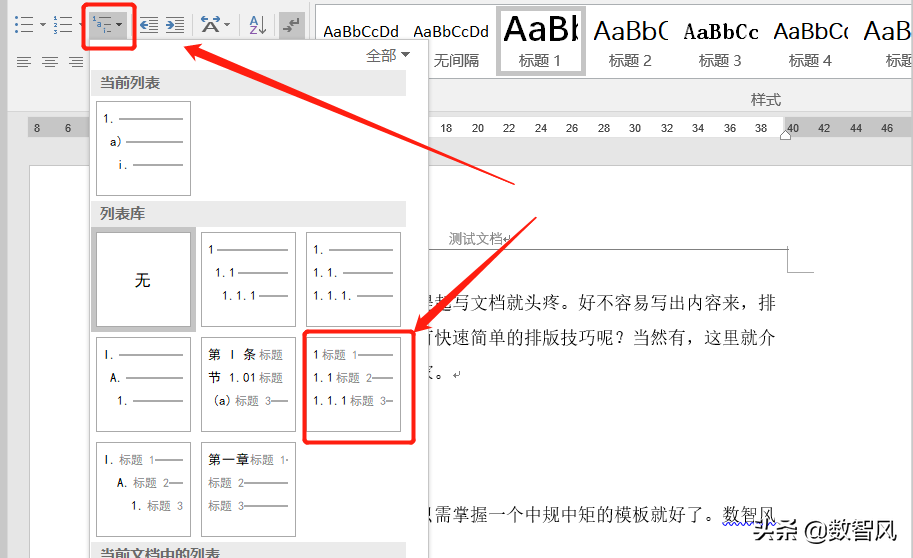Image resolution: width=913 pixels, height=558 pixels.
Task: Apply the 标题 1 style
Action: pos(540,41)
